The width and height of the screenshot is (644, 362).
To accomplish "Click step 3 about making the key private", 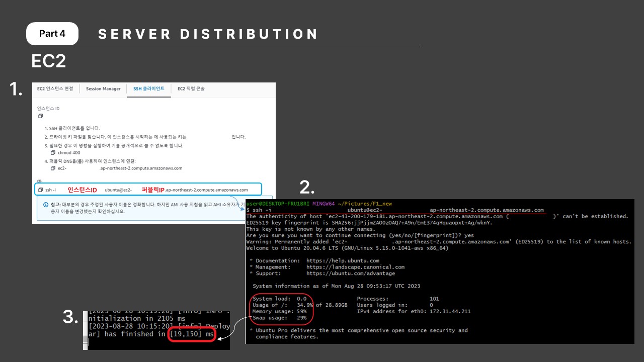I will coord(114,145).
